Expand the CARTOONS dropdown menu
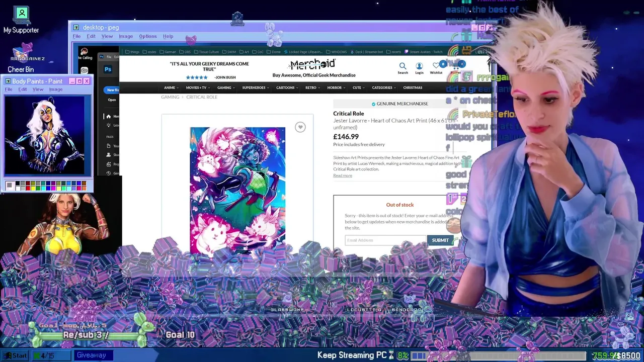 click(x=287, y=87)
